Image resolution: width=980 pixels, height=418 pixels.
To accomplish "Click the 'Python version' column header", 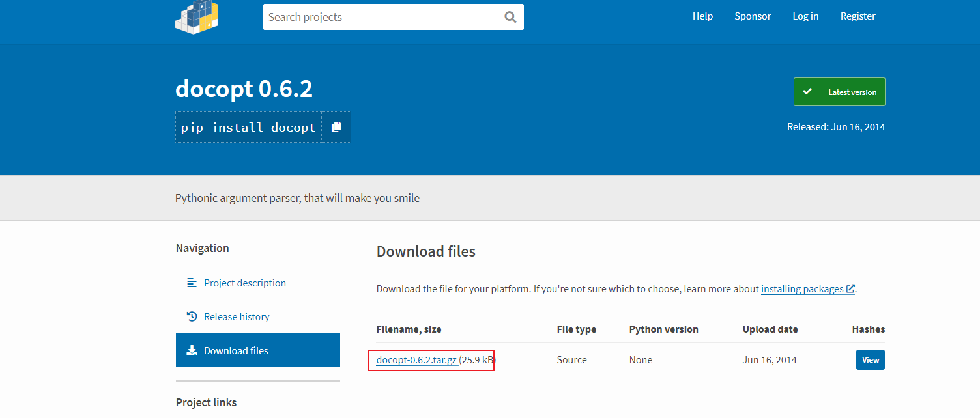I will click(x=664, y=329).
